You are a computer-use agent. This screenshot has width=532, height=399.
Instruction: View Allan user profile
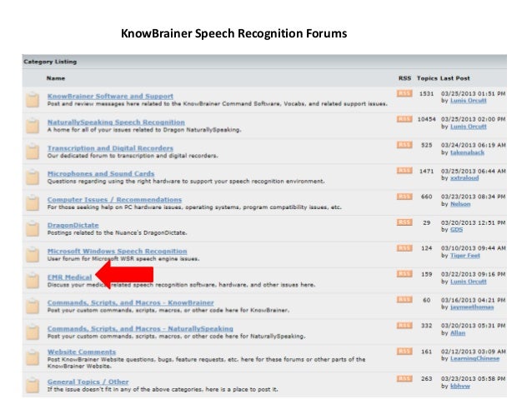[x=458, y=333]
